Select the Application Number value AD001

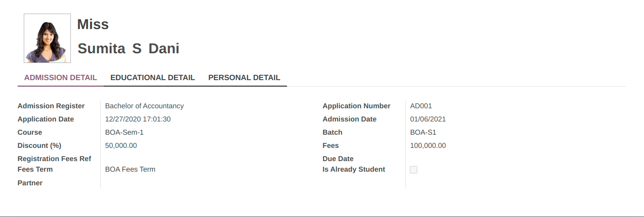(x=421, y=106)
